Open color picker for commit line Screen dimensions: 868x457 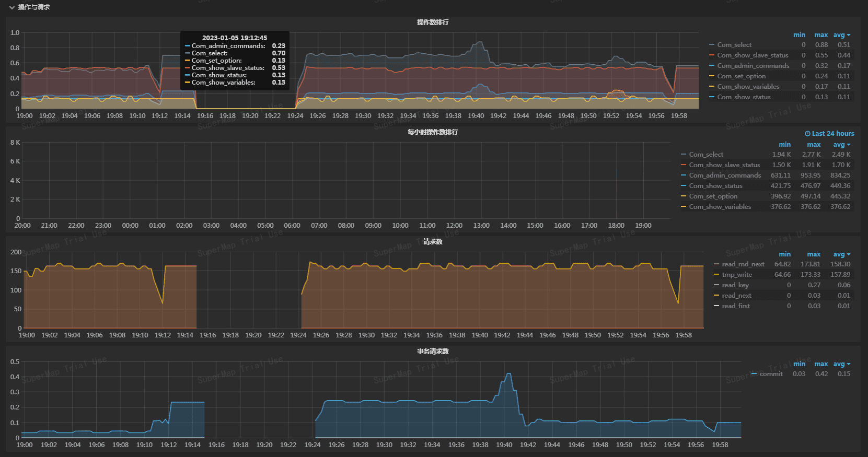point(754,374)
